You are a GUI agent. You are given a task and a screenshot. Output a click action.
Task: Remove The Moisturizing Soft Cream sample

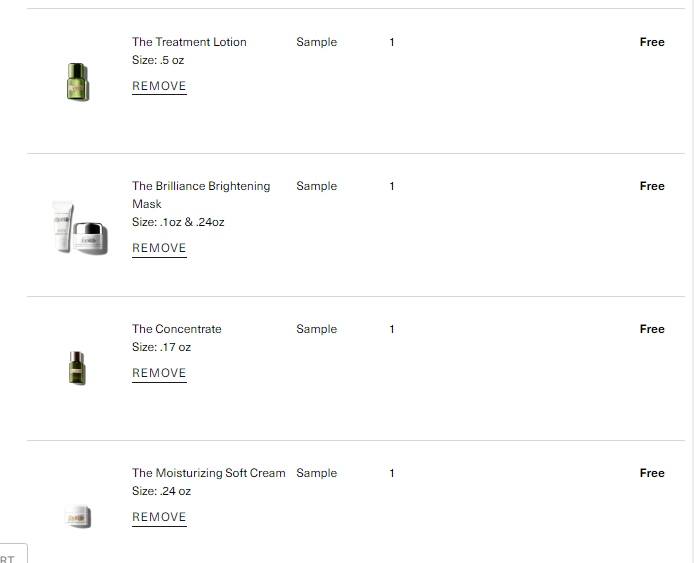click(x=159, y=517)
